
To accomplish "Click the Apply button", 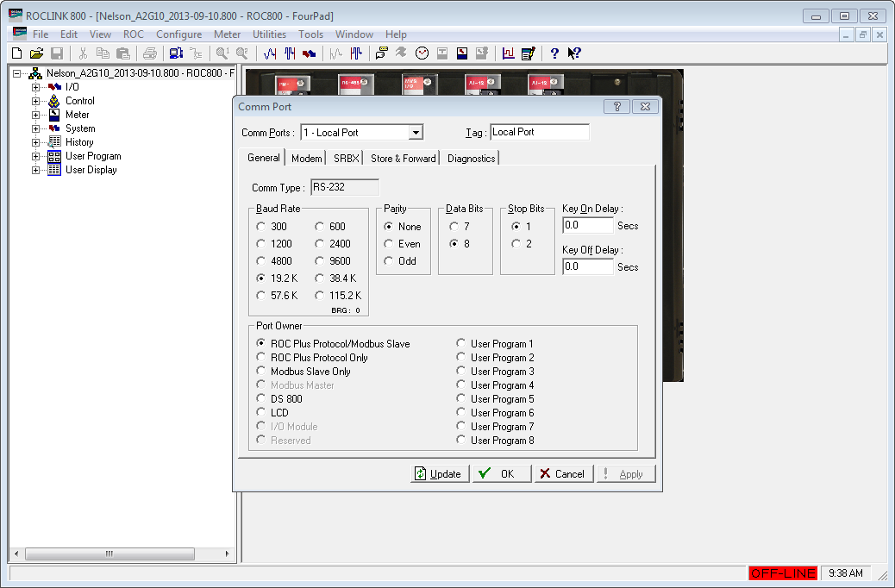I will click(626, 474).
